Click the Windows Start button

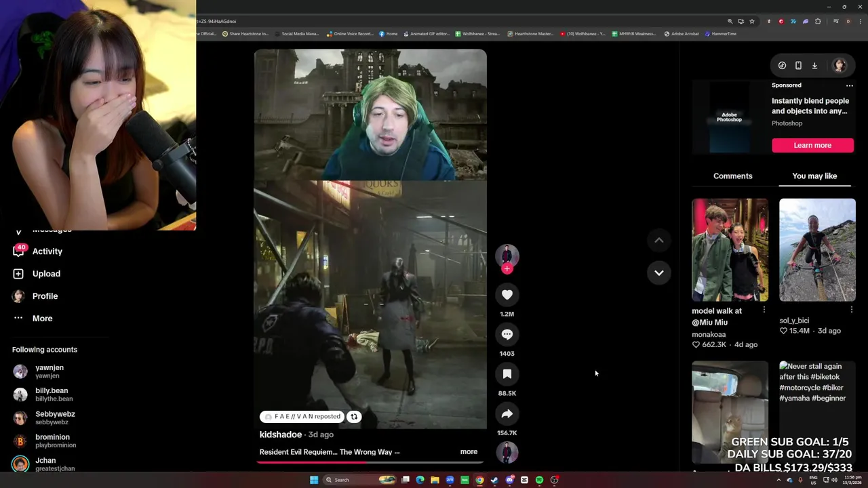[x=314, y=480]
